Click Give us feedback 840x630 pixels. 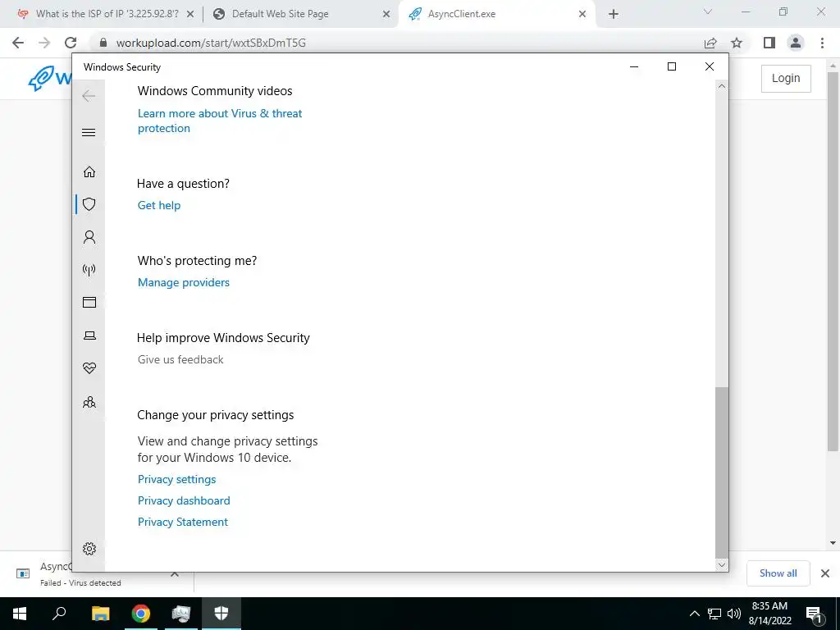[180, 359]
